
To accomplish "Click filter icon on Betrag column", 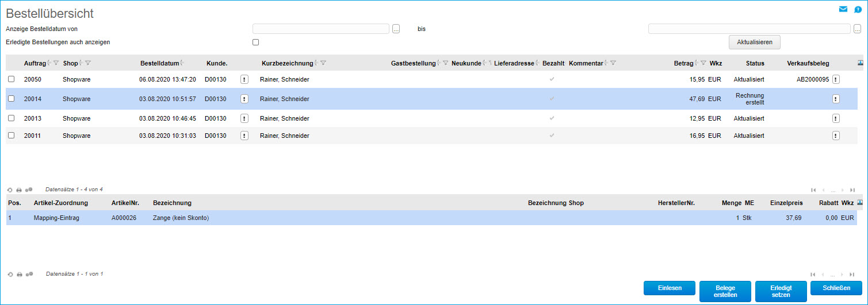I will [x=703, y=63].
